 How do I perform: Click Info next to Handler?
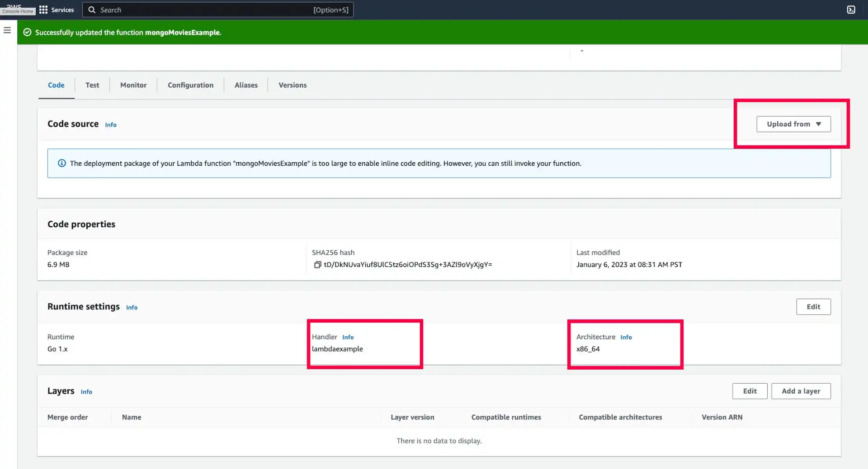[x=348, y=337]
